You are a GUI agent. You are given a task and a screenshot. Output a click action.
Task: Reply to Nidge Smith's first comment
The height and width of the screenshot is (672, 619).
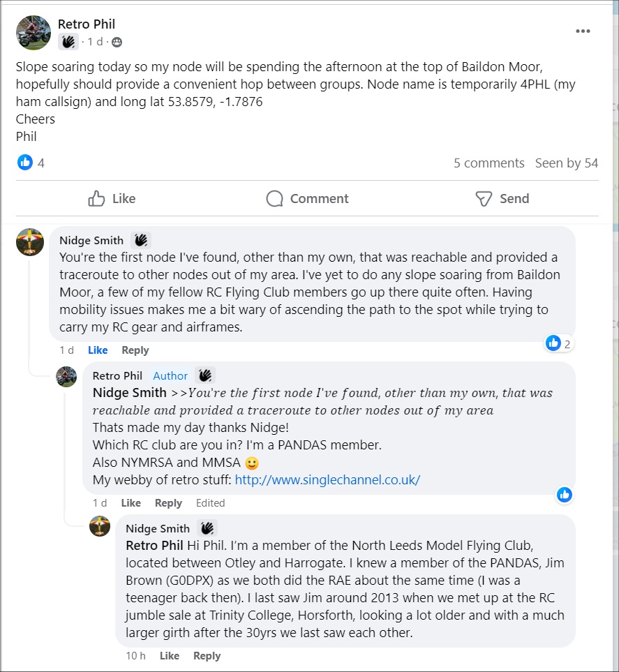coord(135,350)
